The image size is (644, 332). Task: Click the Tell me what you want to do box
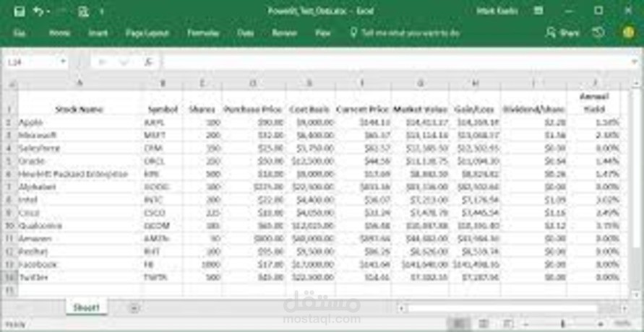coord(411,33)
